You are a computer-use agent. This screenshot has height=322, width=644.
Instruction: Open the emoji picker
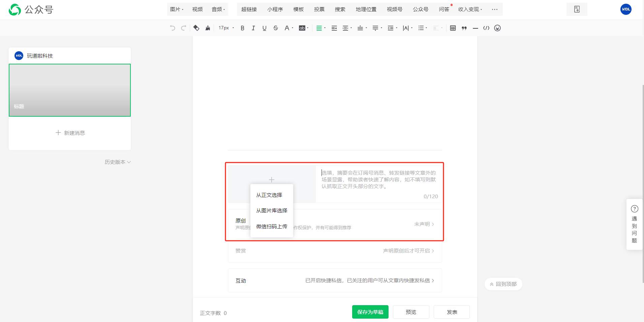click(x=497, y=28)
